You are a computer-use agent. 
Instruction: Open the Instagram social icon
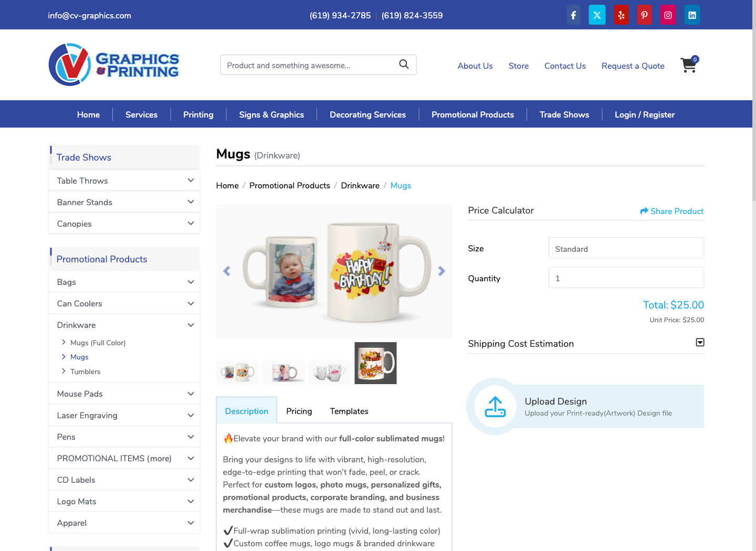[x=668, y=15]
